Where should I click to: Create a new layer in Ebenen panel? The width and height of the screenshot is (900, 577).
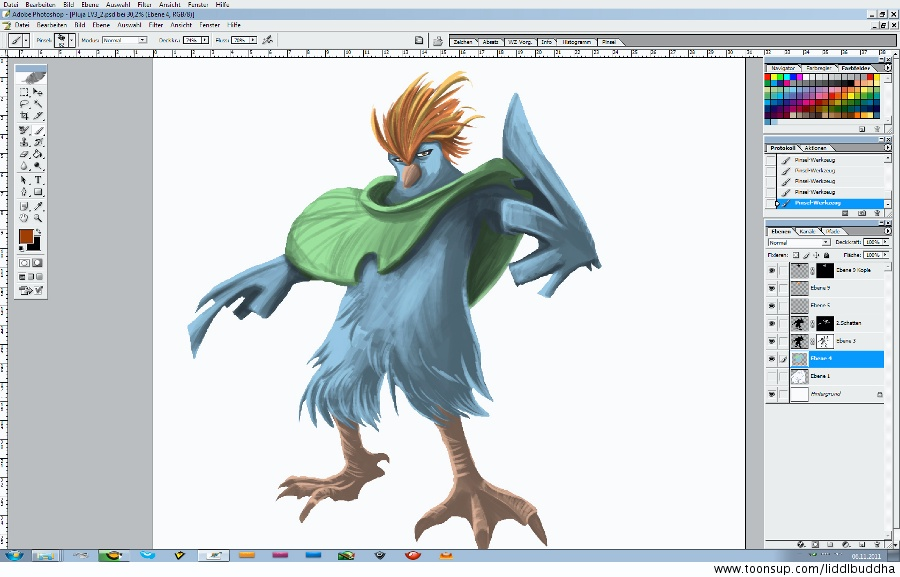(862, 544)
